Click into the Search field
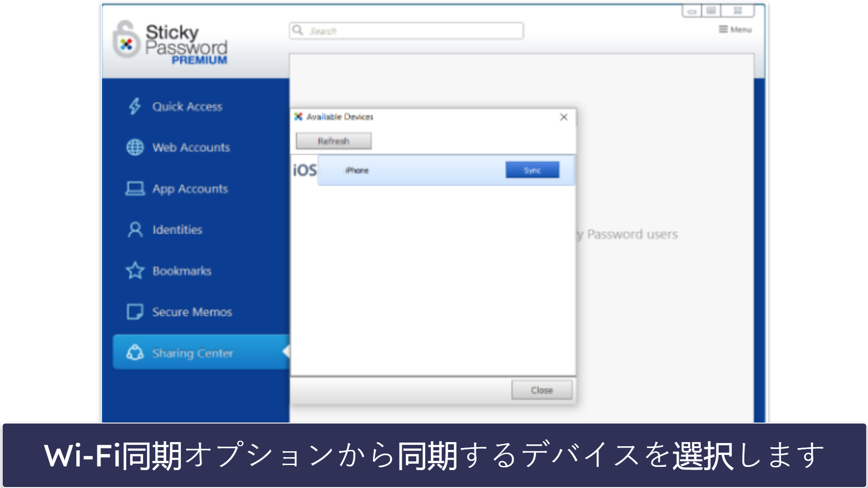This screenshot has width=868, height=488. click(x=406, y=31)
